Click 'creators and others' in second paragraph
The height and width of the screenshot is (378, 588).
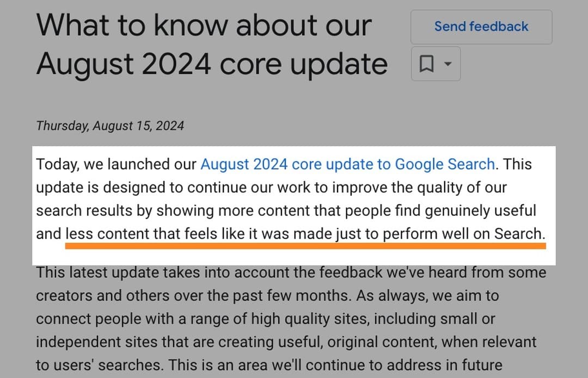(99, 295)
